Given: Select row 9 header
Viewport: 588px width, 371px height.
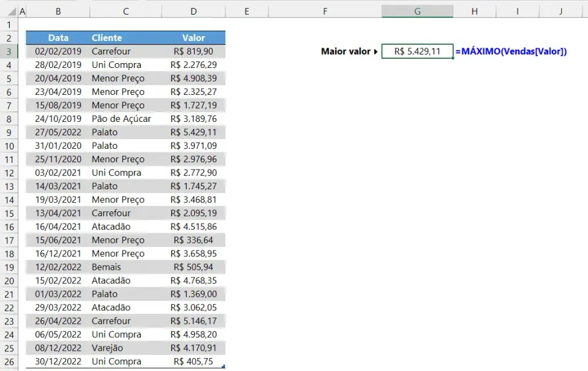Looking at the screenshot, I should tap(9, 133).
